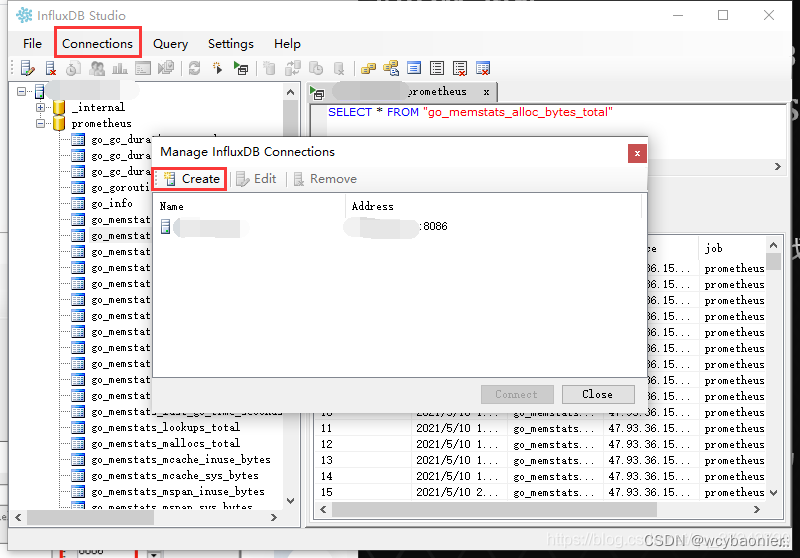Select the connection row with :8086 address

399,226
